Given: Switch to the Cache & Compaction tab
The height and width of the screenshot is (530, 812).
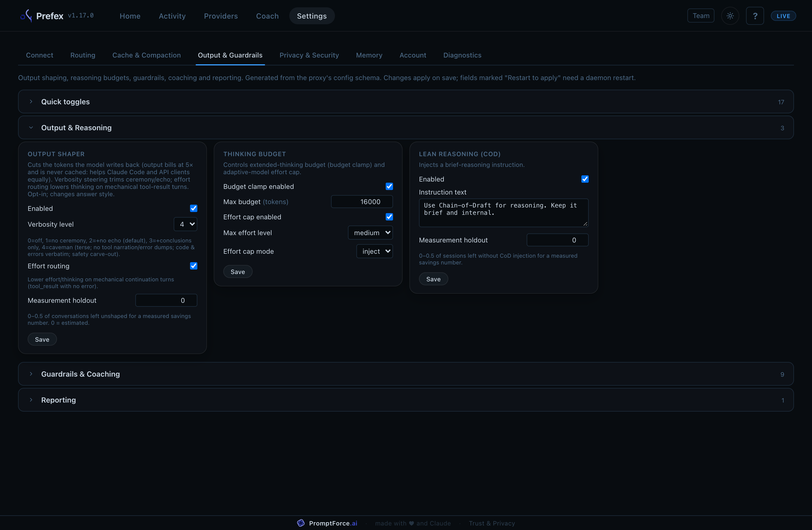Looking at the screenshot, I should pyautogui.click(x=147, y=55).
